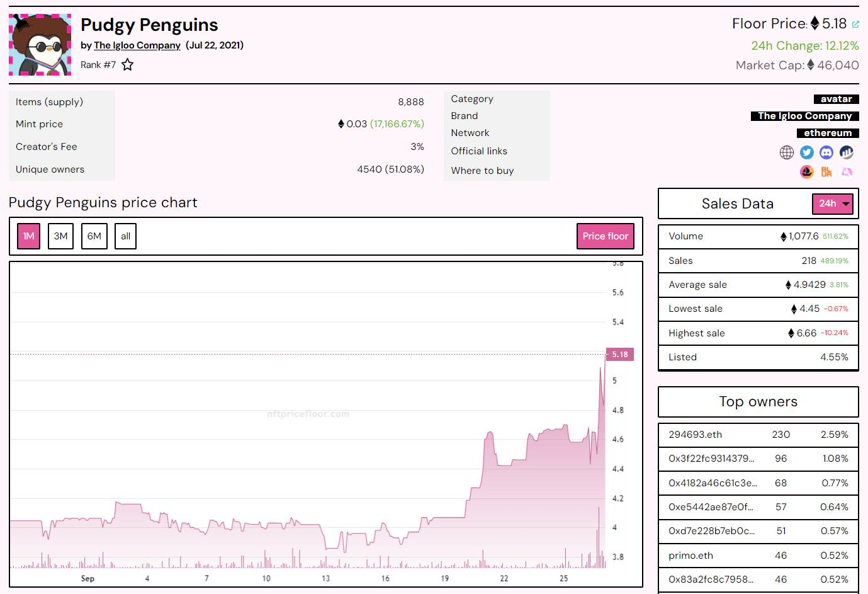Click the Items supply value 8,888
Image resolution: width=868 pixels, height=594 pixels.
[411, 102]
